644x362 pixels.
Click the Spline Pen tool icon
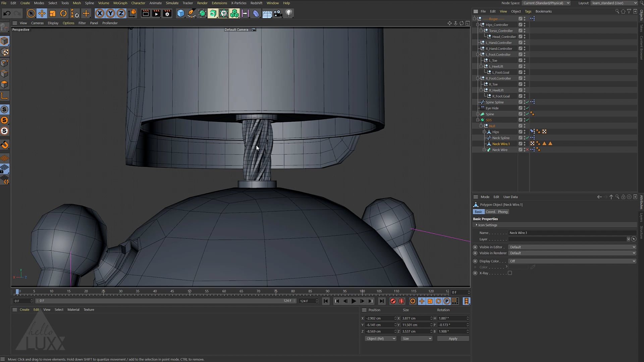pos(191,13)
